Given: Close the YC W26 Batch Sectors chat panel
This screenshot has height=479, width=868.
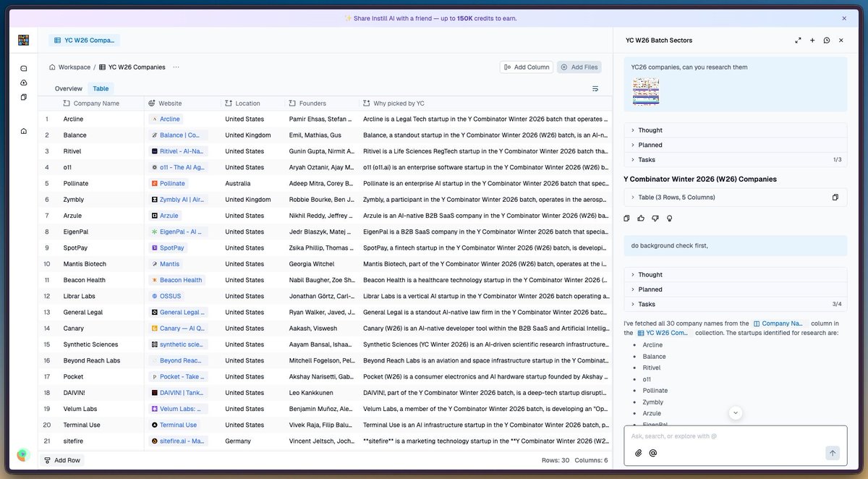Looking at the screenshot, I should click(x=841, y=41).
